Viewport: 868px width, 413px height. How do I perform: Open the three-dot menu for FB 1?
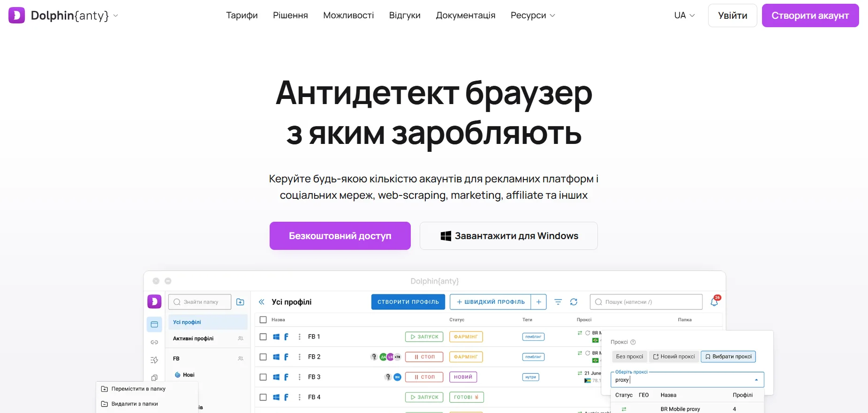pyautogui.click(x=300, y=337)
